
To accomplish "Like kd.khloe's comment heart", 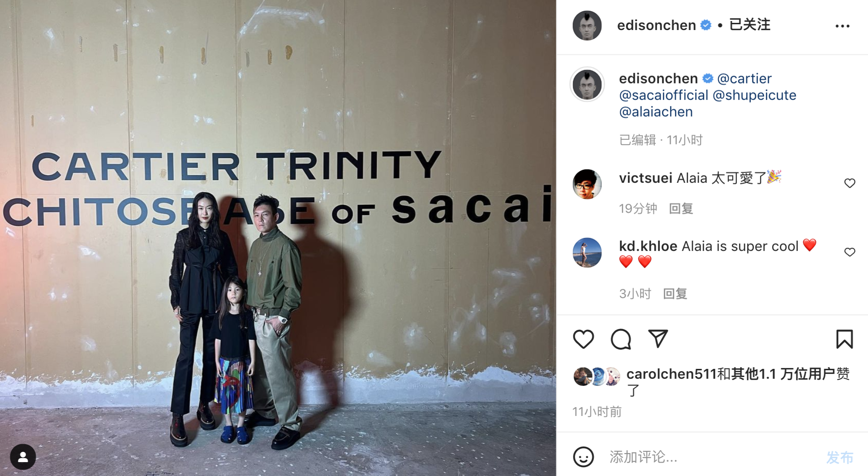I will tap(850, 252).
